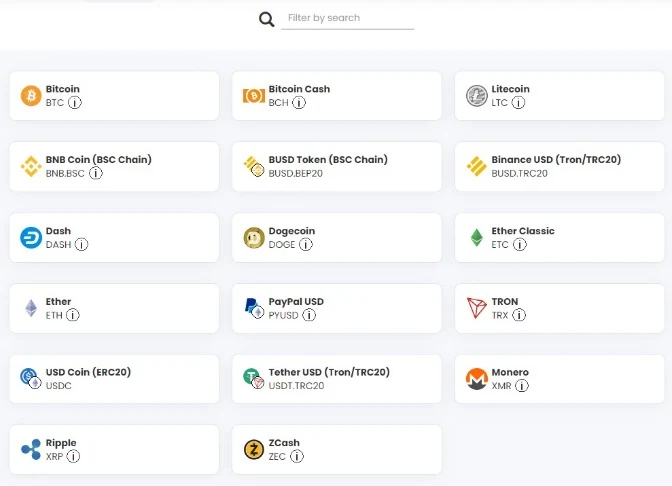Open info icon next to BCH
The image size is (672, 486).
[299, 103]
